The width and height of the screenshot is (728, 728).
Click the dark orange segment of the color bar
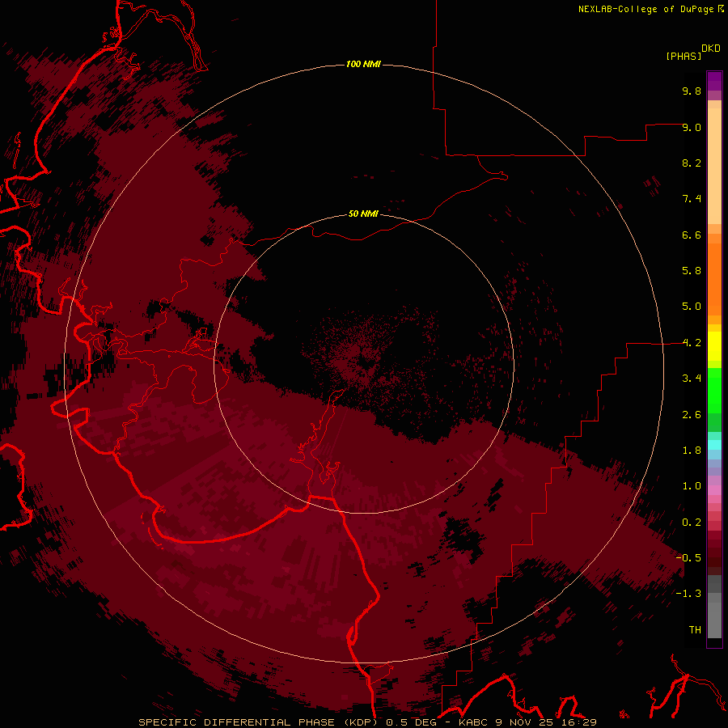pos(714,280)
